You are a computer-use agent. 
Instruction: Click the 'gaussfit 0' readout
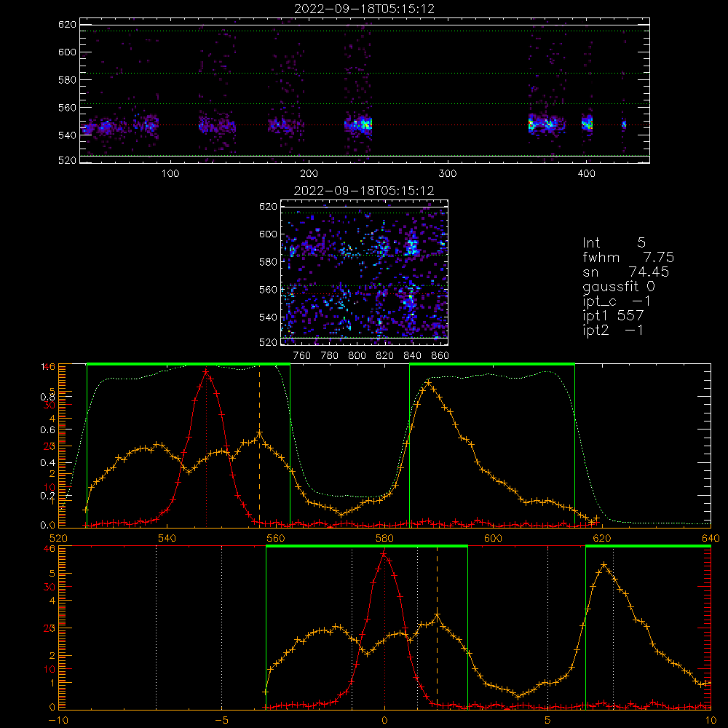point(618,286)
